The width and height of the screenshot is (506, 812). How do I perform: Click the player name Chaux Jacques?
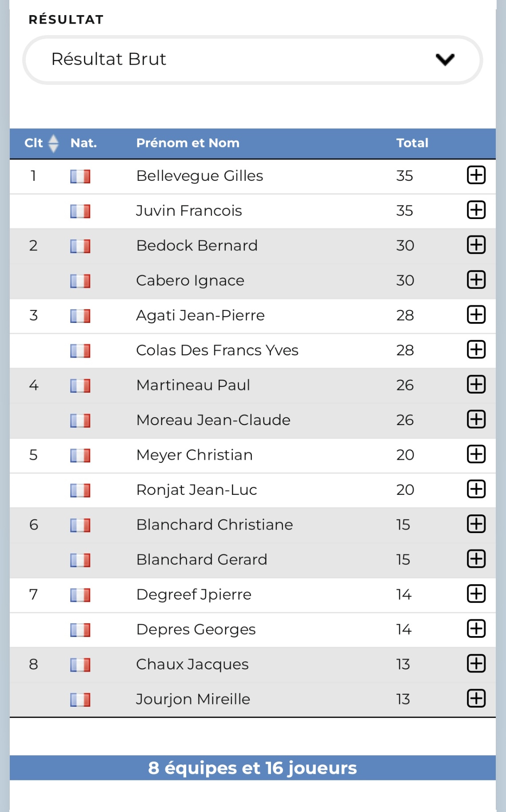tap(192, 664)
